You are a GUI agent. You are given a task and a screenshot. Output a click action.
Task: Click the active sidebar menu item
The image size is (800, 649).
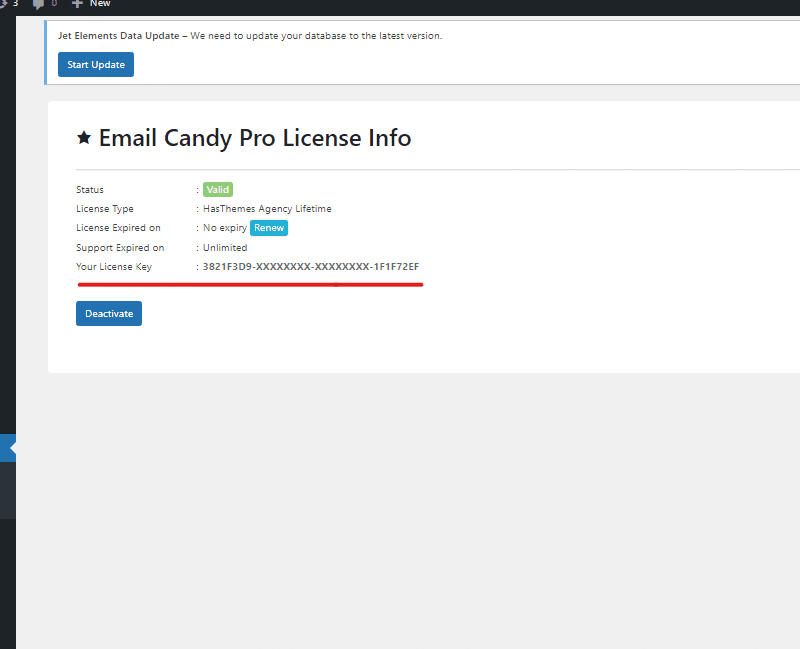8,448
